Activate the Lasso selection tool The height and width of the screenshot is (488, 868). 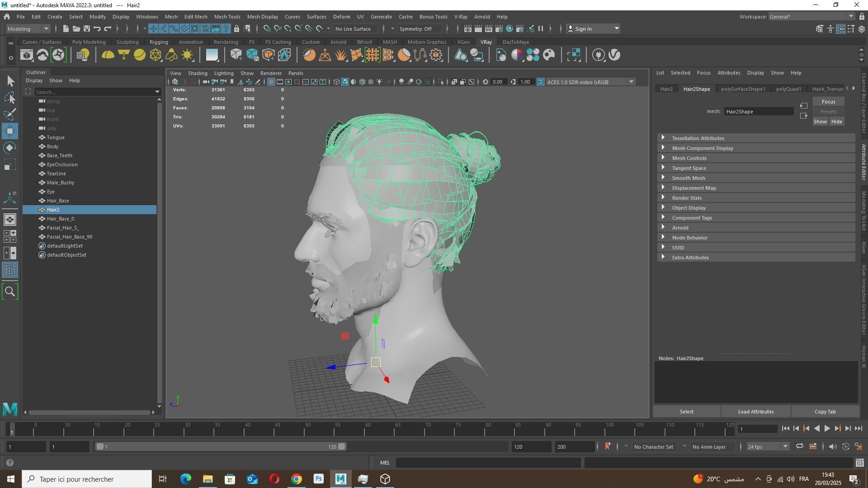click(10, 98)
